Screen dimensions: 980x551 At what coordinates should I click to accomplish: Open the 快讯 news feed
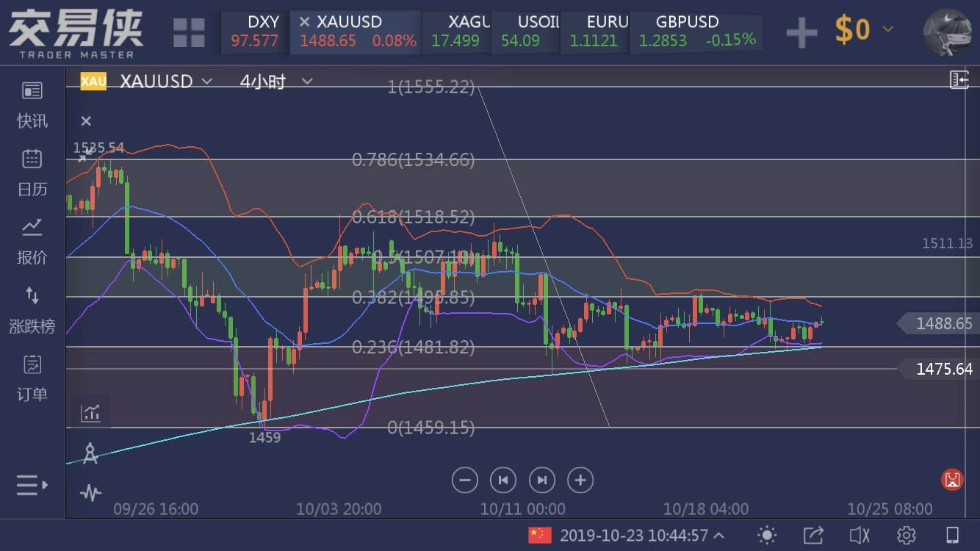[x=32, y=105]
